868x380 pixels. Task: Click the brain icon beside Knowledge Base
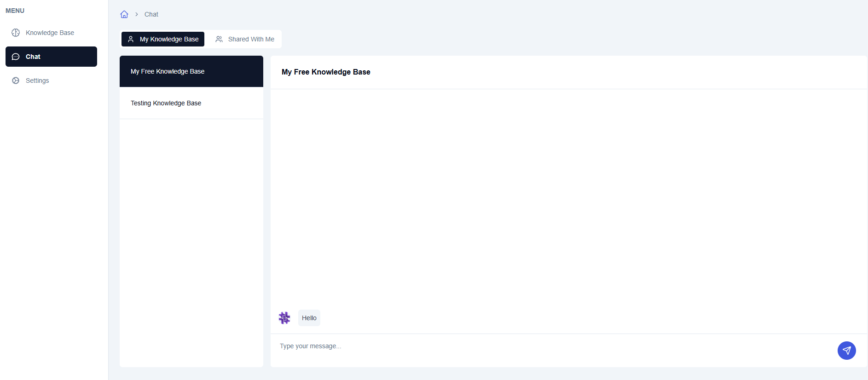pos(16,33)
